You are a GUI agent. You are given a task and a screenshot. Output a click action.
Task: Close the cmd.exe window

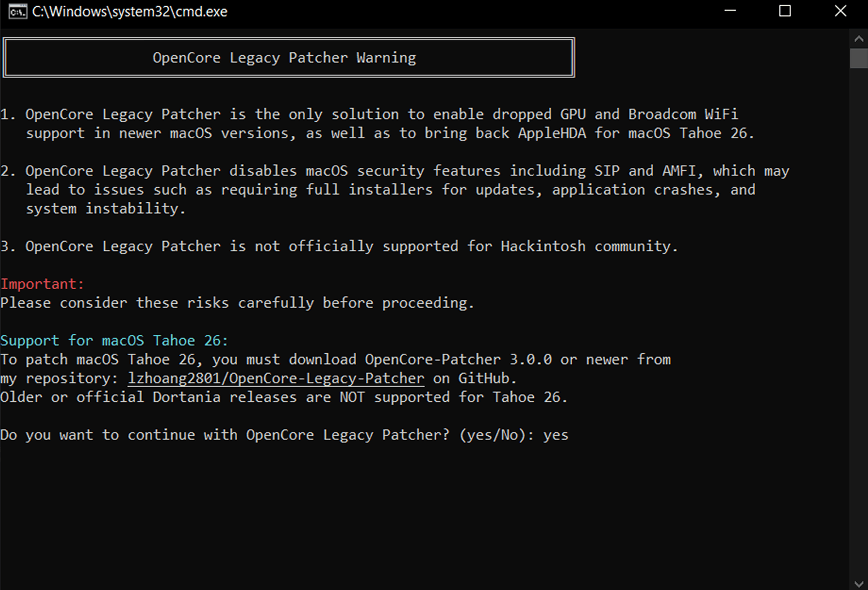(x=840, y=11)
